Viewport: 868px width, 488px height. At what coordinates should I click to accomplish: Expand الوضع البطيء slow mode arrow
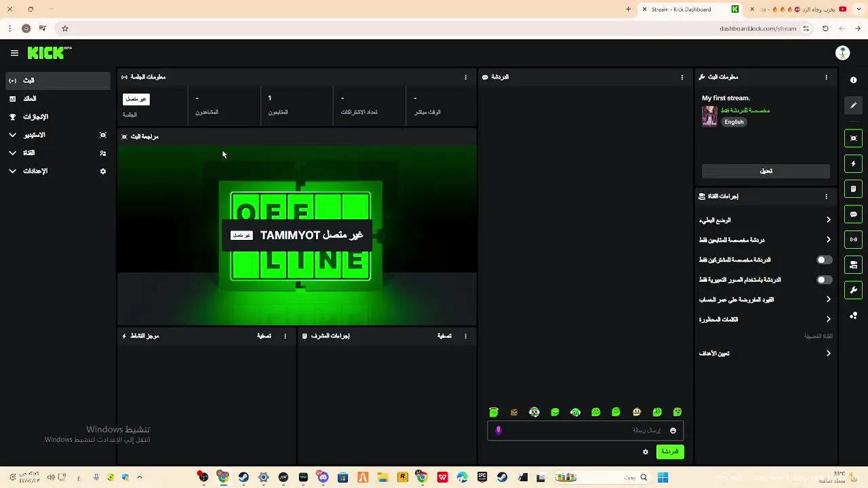click(828, 220)
